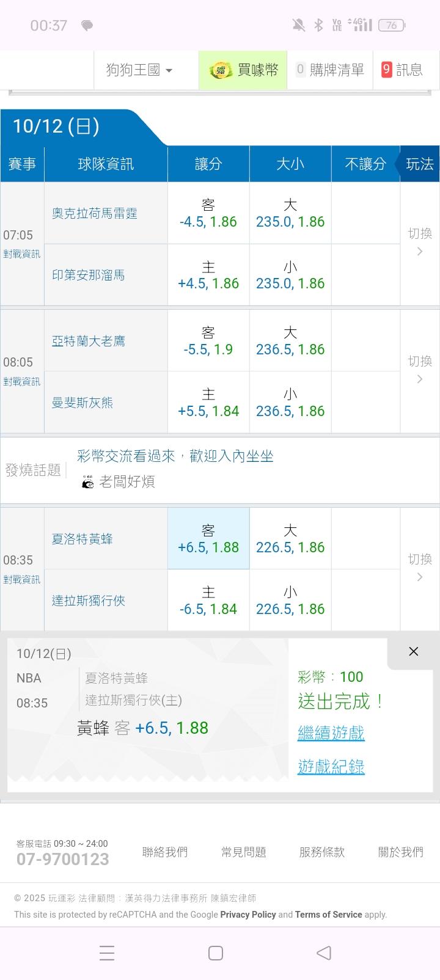The height and width of the screenshot is (980, 440).
Task: Tap the 老闆好煩 topic avatar icon
Action: tap(88, 482)
